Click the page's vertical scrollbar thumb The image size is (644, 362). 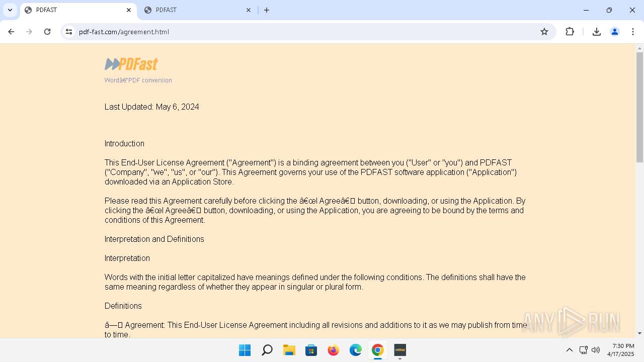point(639,107)
